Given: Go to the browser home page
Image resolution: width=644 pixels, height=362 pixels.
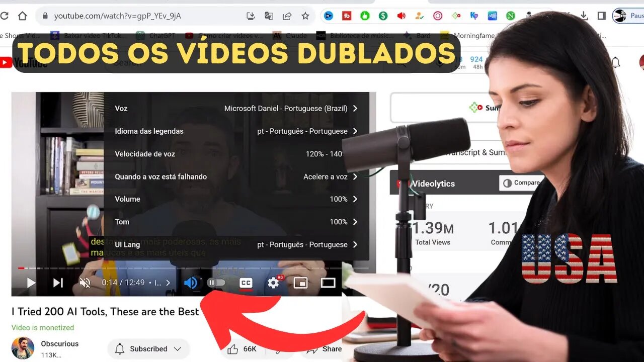Looking at the screenshot, I should pyautogui.click(x=22, y=16).
